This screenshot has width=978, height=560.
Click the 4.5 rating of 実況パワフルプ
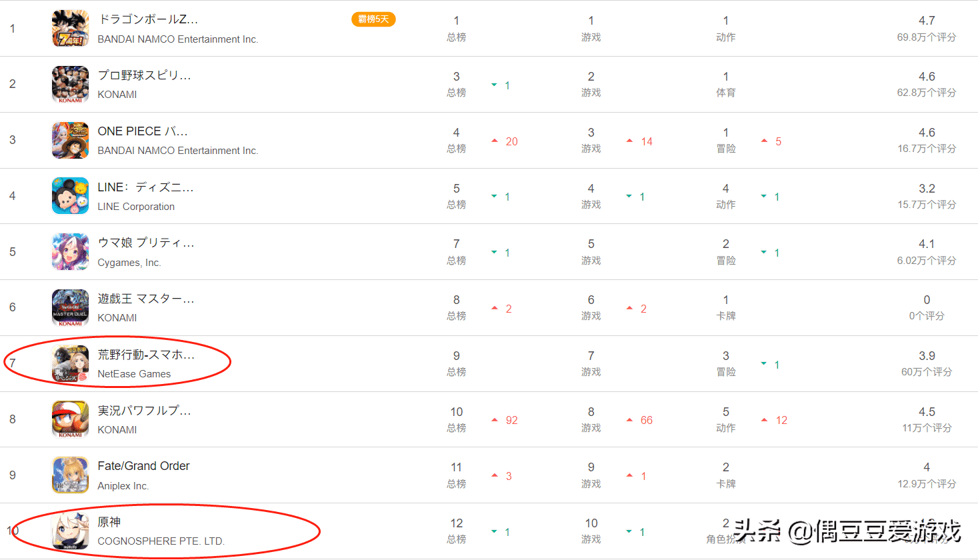pyautogui.click(x=927, y=412)
